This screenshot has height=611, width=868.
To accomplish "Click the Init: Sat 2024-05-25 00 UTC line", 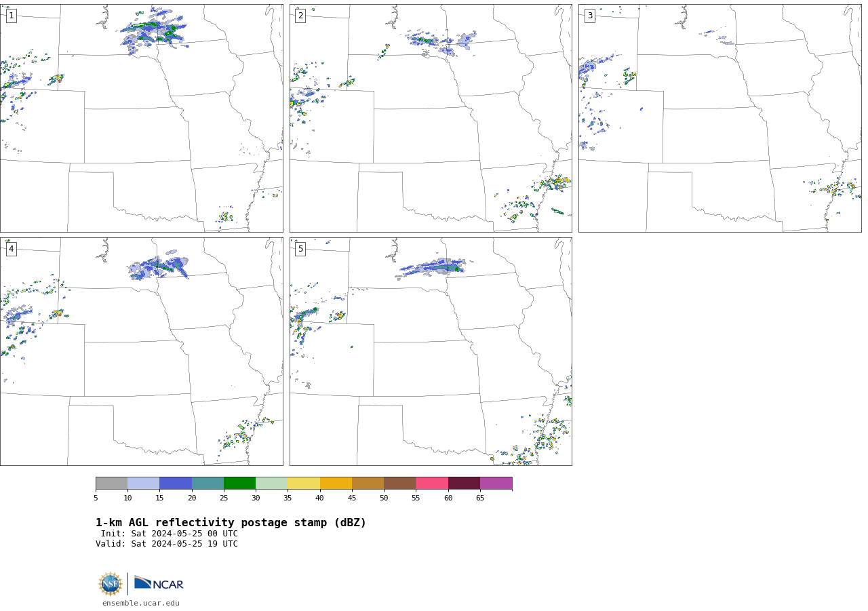I will (170, 534).
